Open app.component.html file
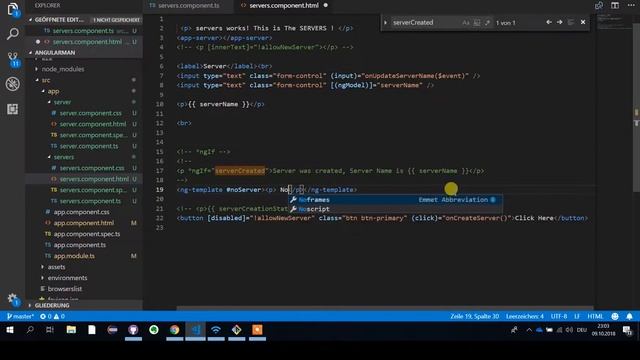Screen dimensions: 640x360 pos(84,223)
